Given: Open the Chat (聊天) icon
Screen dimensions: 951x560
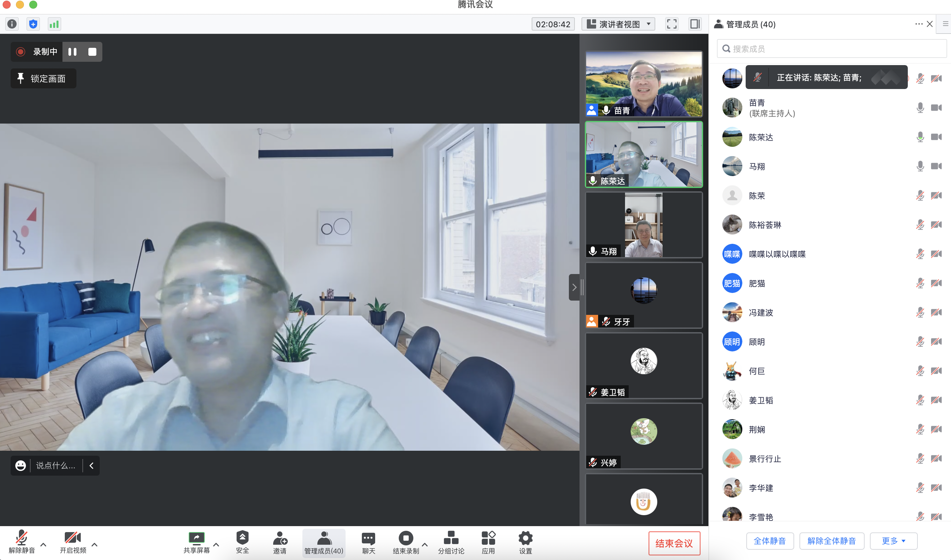Looking at the screenshot, I should 369,538.
